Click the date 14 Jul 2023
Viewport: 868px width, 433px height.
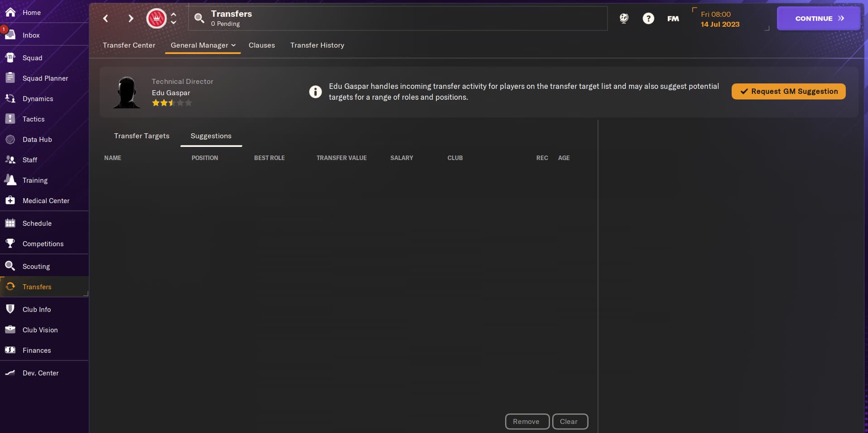(x=720, y=24)
